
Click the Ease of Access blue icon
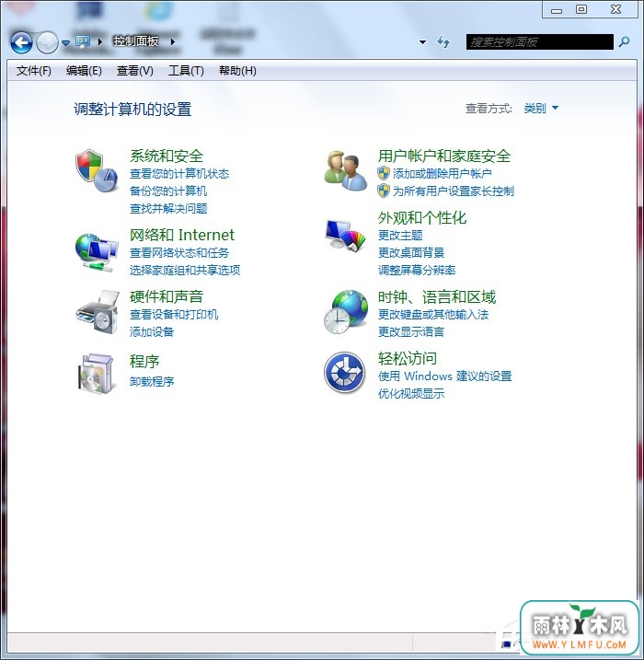pyautogui.click(x=344, y=373)
